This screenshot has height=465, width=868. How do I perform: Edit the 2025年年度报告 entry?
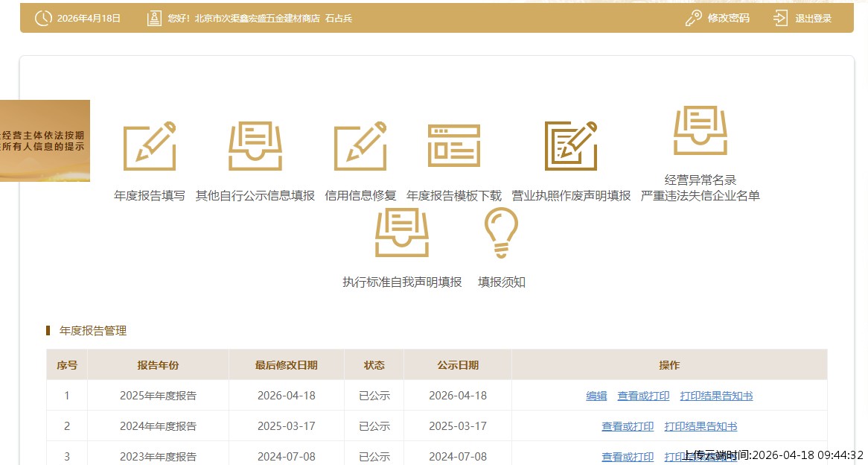click(x=596, y=396)
